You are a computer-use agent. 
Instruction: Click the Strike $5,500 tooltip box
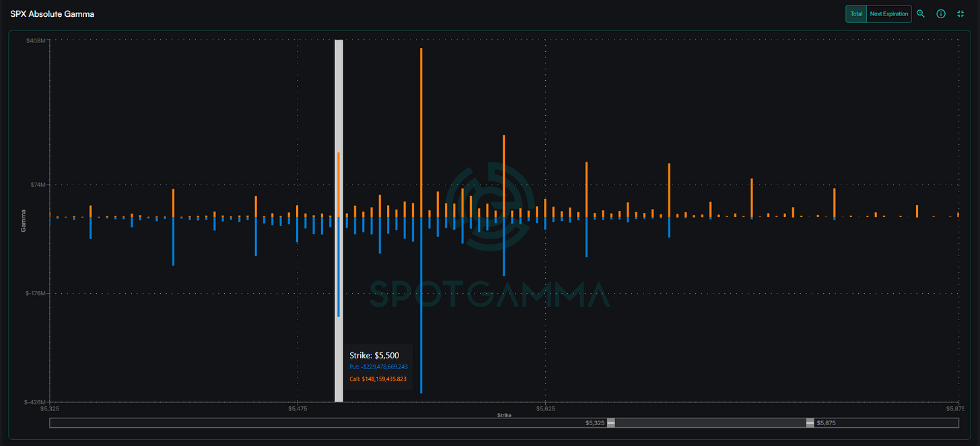coord(377,367)
